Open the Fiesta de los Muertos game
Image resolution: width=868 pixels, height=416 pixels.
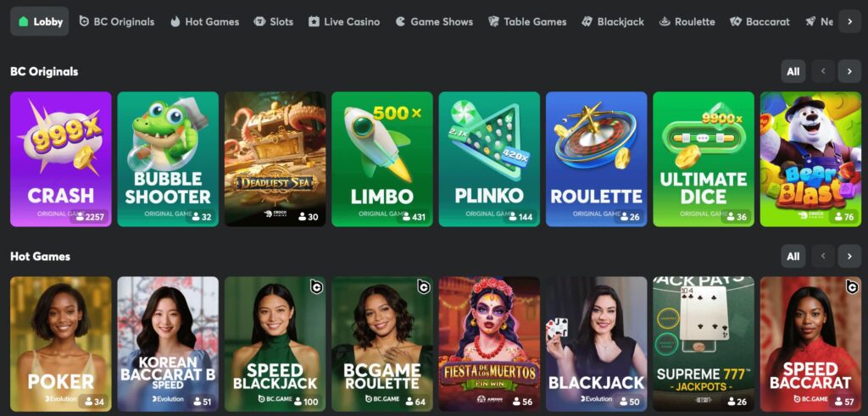[x=489, y=344]
